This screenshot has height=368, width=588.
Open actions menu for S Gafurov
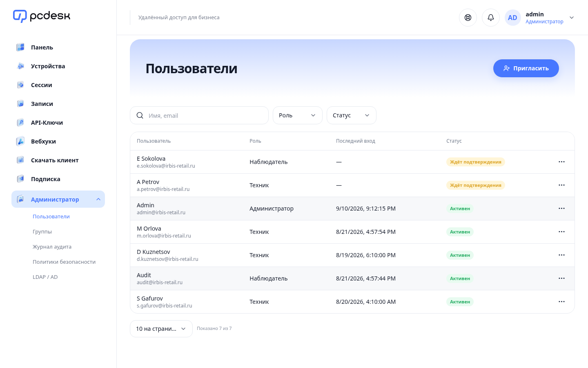[561, 302]
